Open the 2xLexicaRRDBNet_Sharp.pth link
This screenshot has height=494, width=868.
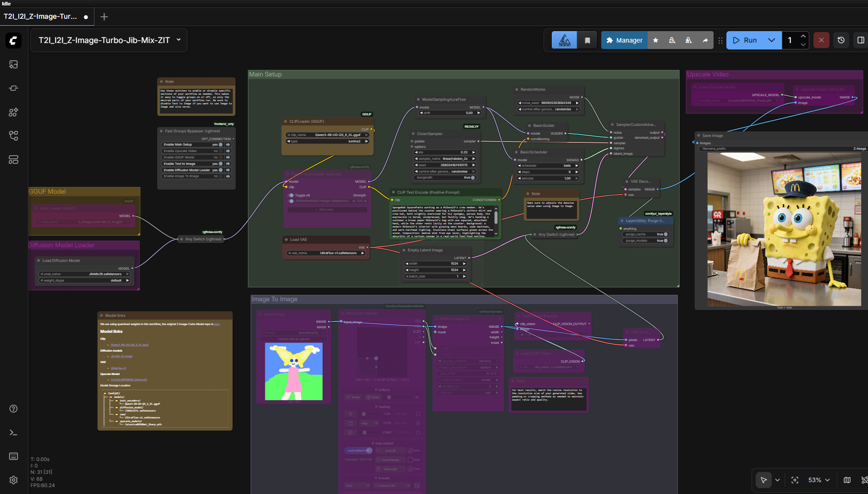[129, 380]
